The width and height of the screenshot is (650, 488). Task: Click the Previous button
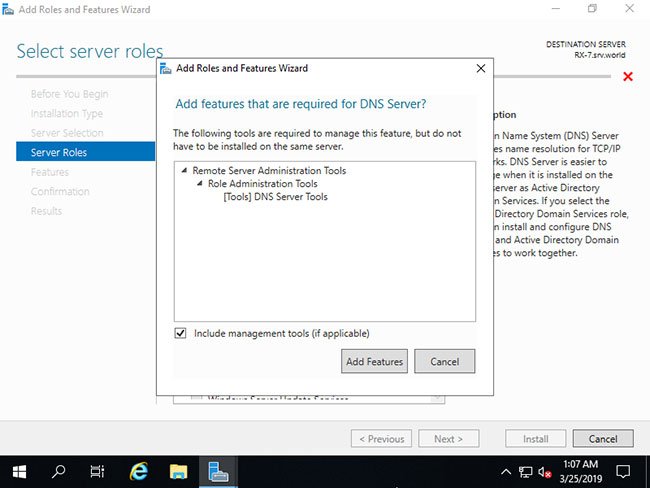coord(381,438)
